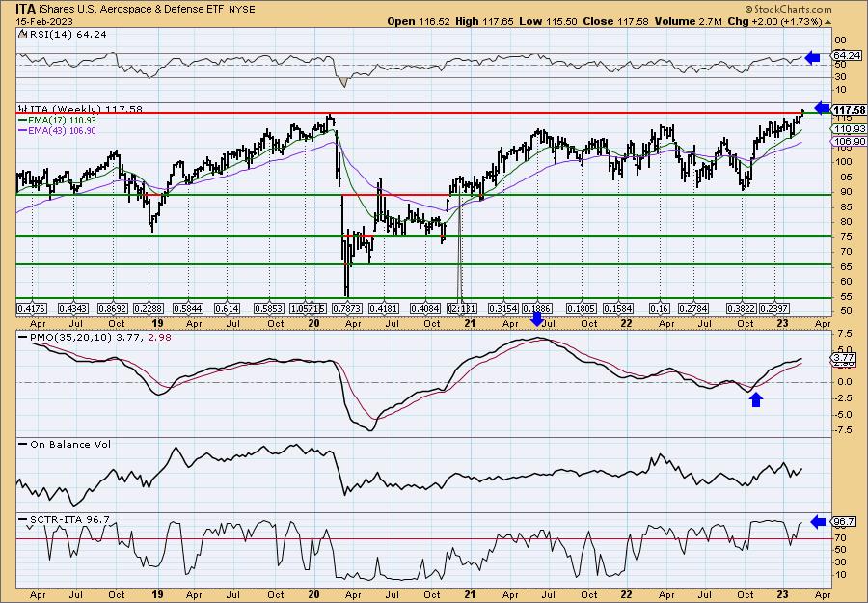
Task: Click the 0.2397 volume ratio label
Action: 774,308
